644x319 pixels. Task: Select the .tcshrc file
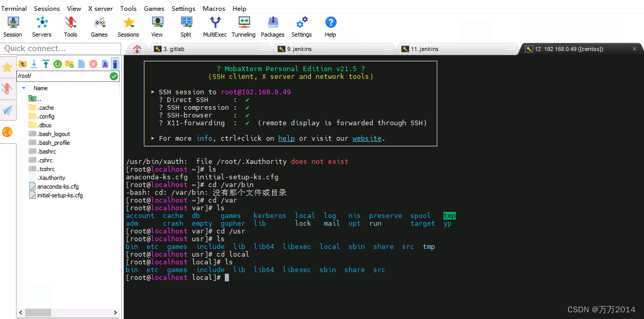42,169
